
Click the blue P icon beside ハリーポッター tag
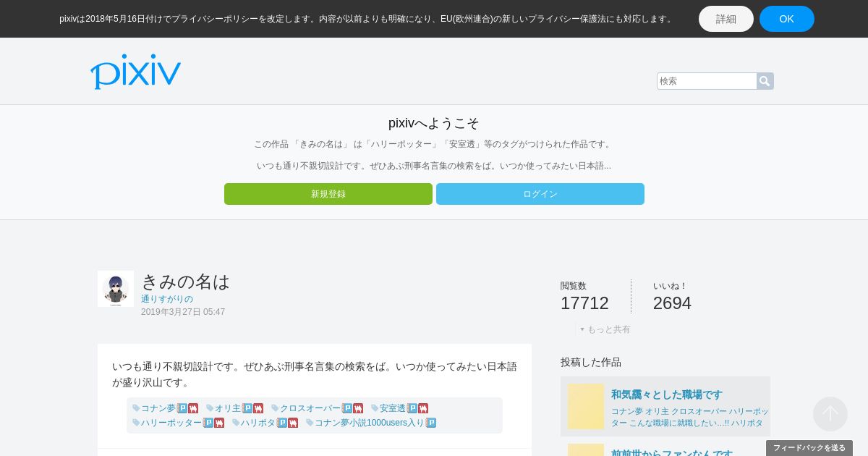click(x=208, y=423)
